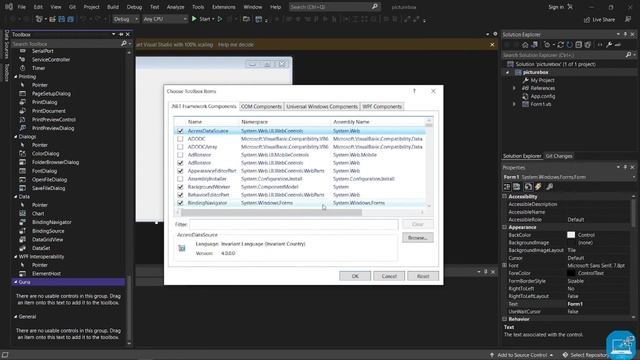Click Start Without Debugging outline arrow
Image resolution: width=640 pixels, height=360 pixels.
(x=220, y=19)
